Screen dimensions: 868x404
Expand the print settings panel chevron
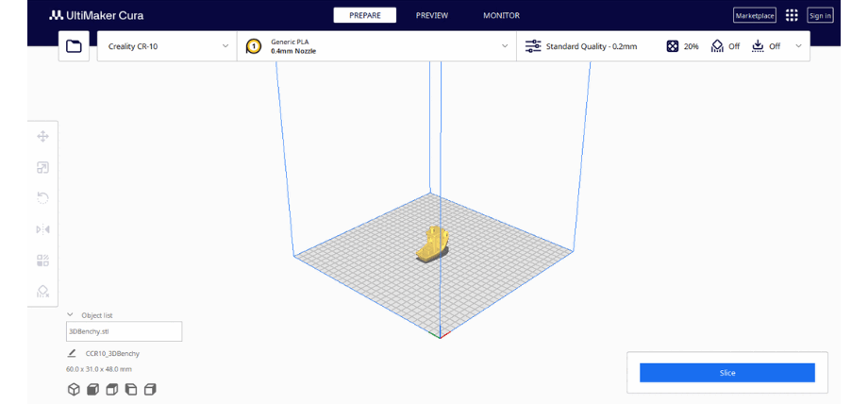pyautogui.click(x=798, y=46)
